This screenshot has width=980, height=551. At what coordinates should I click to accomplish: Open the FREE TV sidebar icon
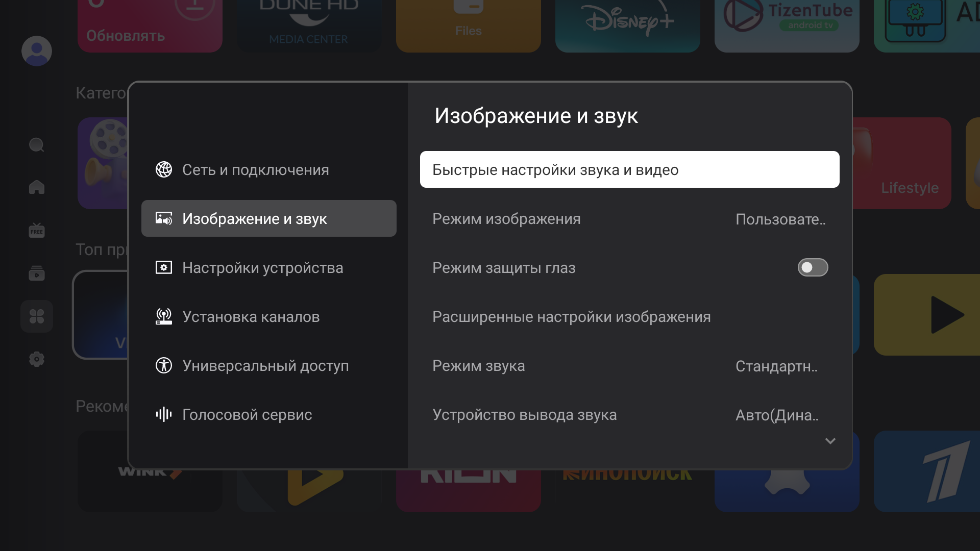pos(36,231)
